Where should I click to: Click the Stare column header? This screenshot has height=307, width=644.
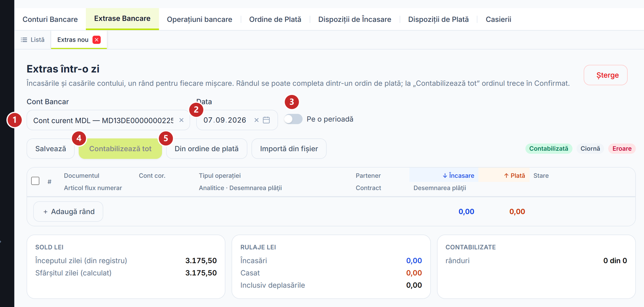point(541,176)
